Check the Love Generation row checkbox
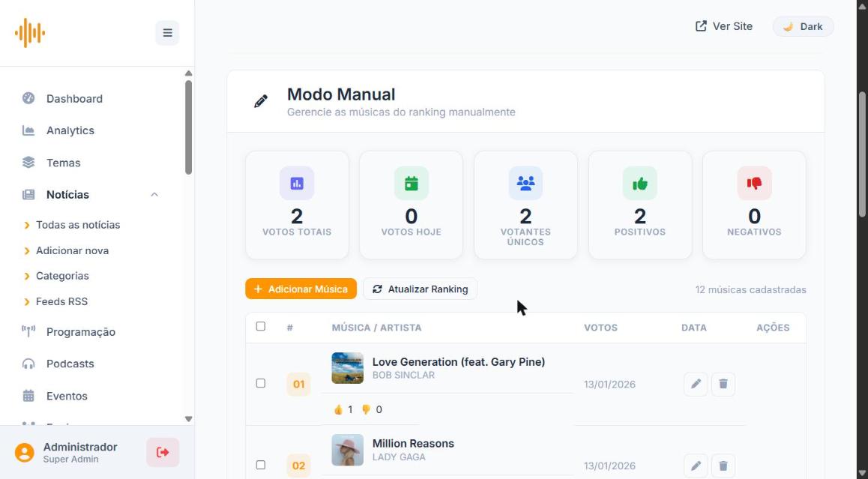The width and height of the screenshot is (868, 479). (x=261, y=383)
